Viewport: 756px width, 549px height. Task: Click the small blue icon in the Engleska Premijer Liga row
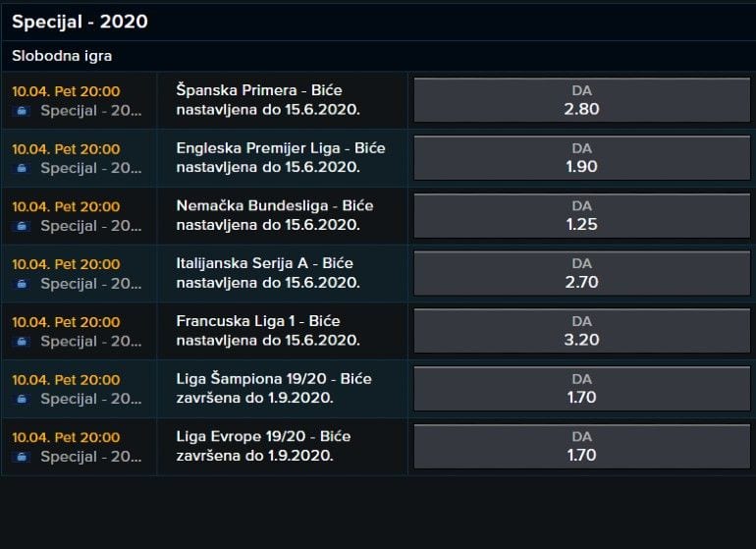tap(22, 168)
